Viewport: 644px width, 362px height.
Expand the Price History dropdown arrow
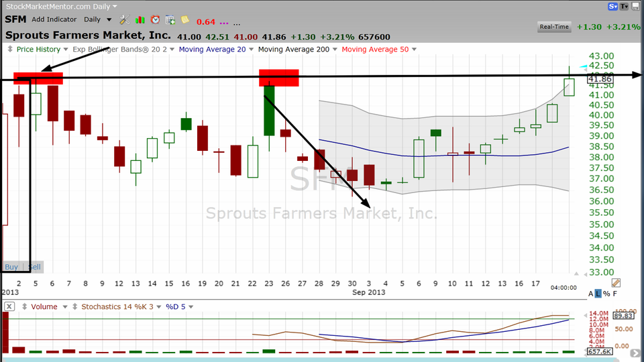tap(66, 50)
